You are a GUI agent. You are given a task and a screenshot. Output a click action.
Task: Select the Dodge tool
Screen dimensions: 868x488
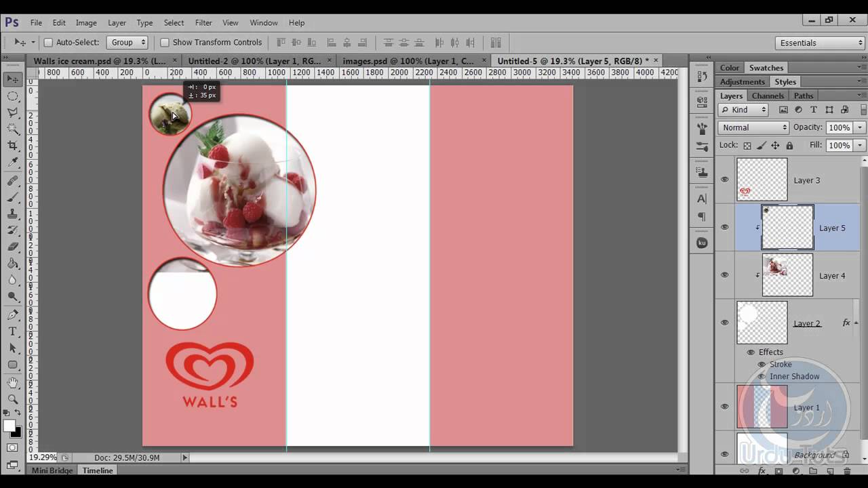tap(13, 297)
